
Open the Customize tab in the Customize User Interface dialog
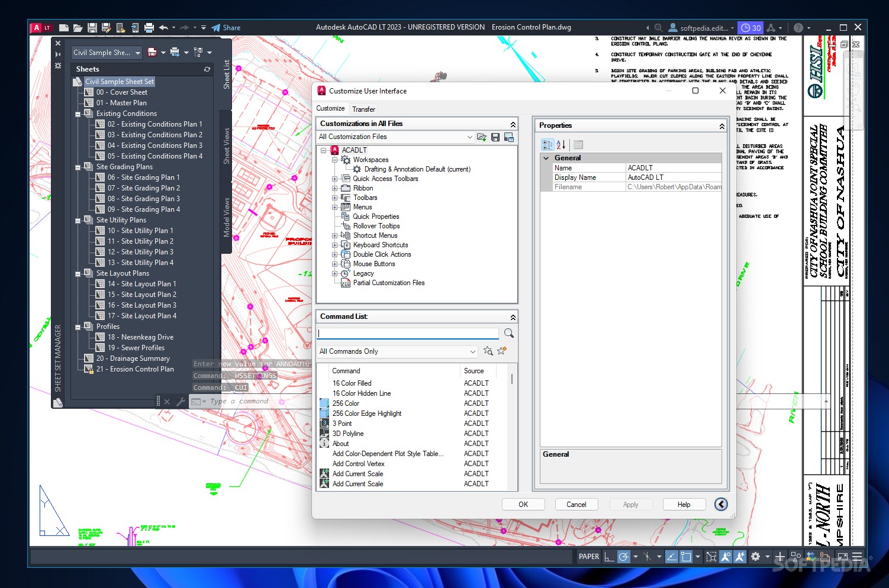click(x=330, y=108)
